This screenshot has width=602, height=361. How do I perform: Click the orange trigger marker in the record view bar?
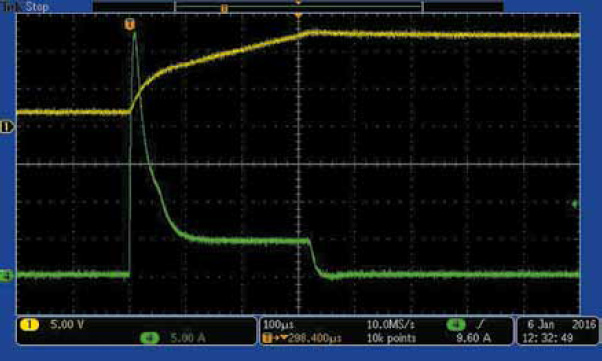tap(225, 8)
